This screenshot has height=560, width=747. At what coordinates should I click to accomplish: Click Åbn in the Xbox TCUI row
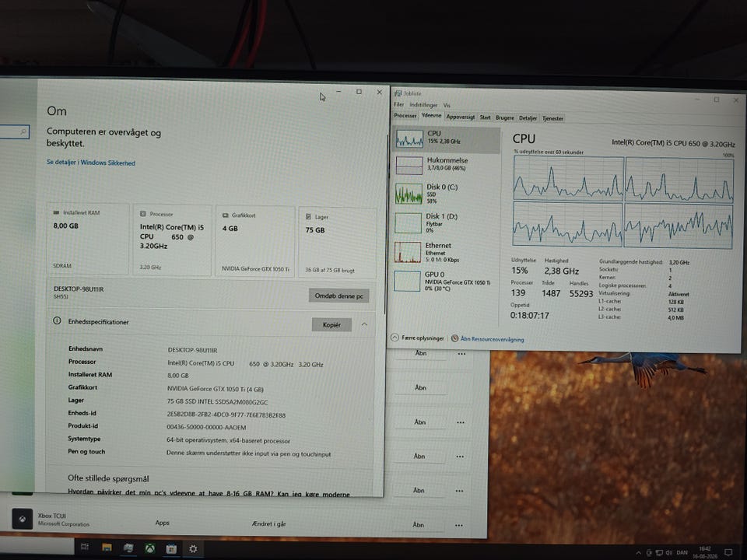pos(418,525)
